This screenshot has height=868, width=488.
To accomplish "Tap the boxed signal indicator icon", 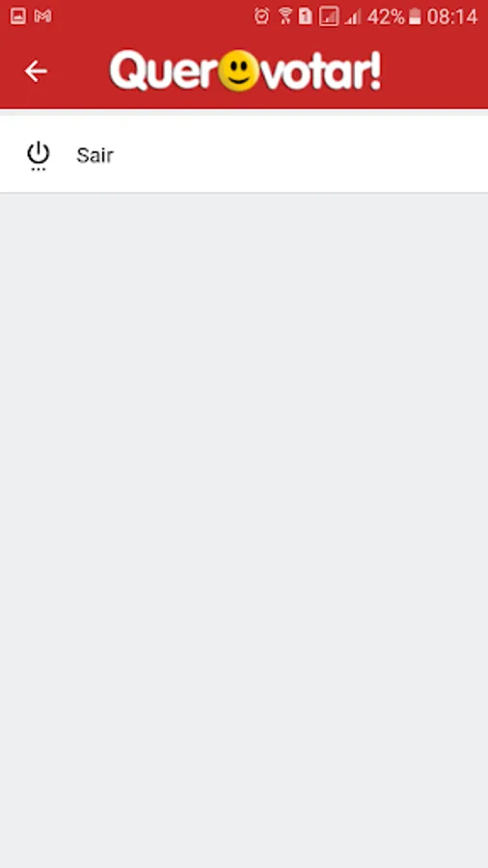I will [329, 16].
